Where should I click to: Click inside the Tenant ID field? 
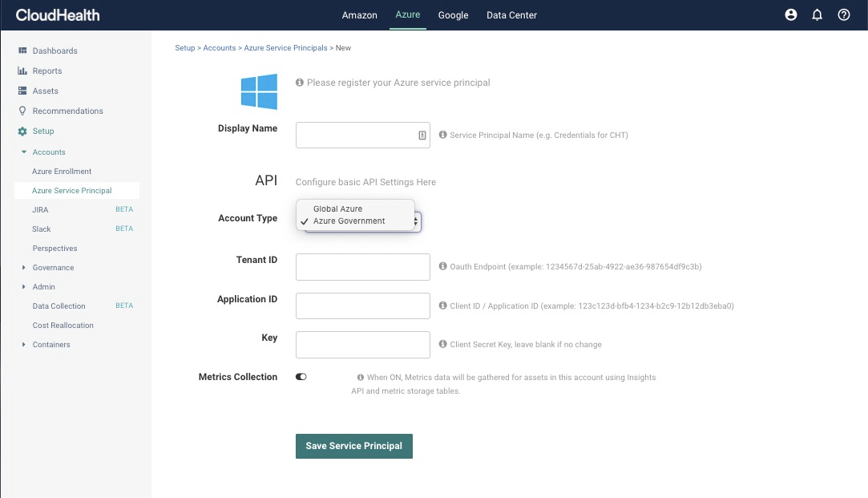(x=362, y=266)
